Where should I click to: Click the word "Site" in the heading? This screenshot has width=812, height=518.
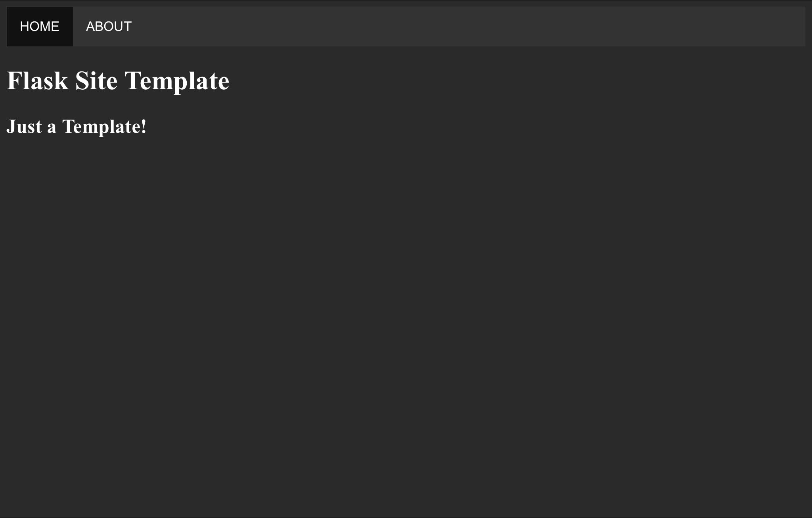[x=96, y=81]
